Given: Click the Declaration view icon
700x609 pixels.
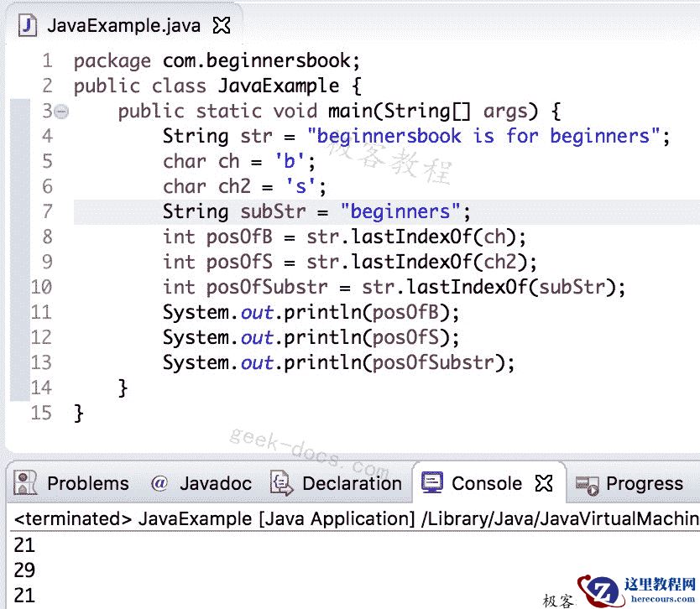Looking at the screenshot, I should 279,483.
